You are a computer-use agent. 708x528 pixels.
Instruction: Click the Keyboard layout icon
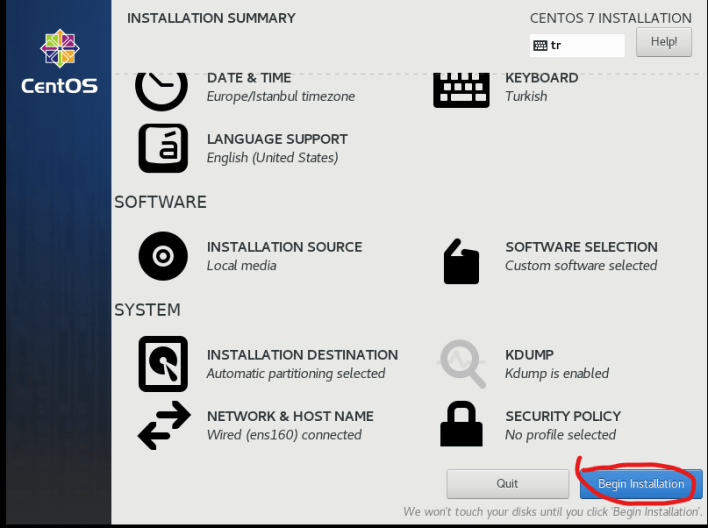pos(461,90)
